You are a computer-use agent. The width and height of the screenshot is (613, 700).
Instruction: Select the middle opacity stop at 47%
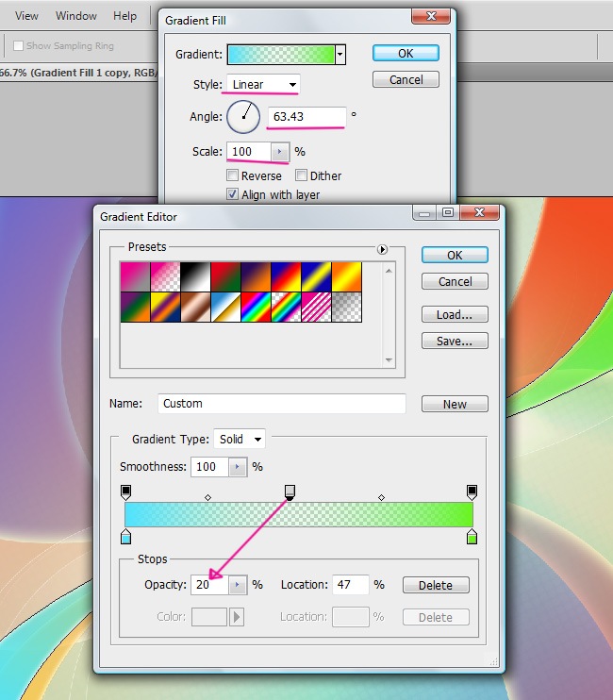pos(290,492)
